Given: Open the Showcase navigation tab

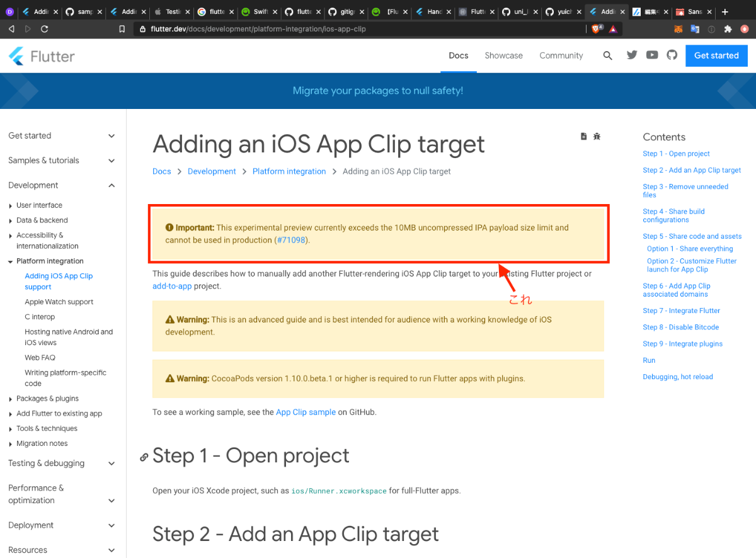Looking at the screenshot, I should click(x=503, y=55).
